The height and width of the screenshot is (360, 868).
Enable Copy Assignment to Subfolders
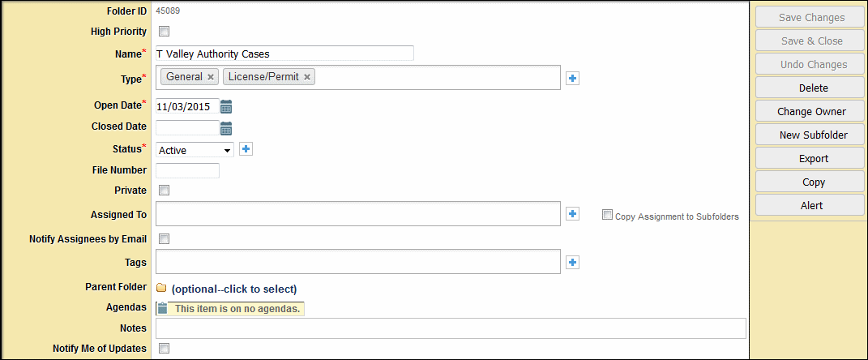(607, 216)
